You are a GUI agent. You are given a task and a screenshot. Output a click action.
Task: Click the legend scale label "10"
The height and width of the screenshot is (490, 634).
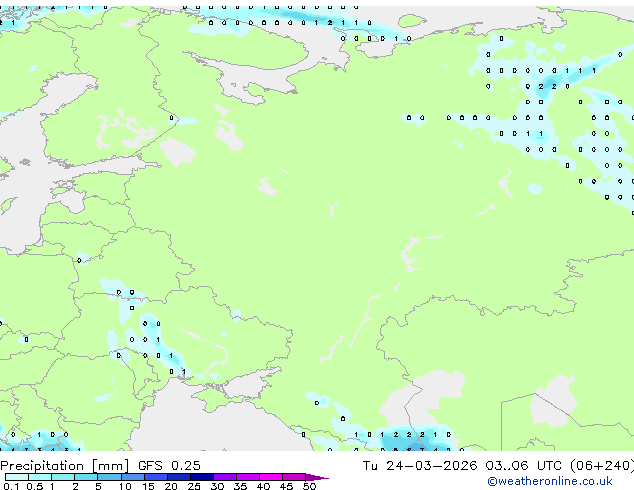pos(125,486)
